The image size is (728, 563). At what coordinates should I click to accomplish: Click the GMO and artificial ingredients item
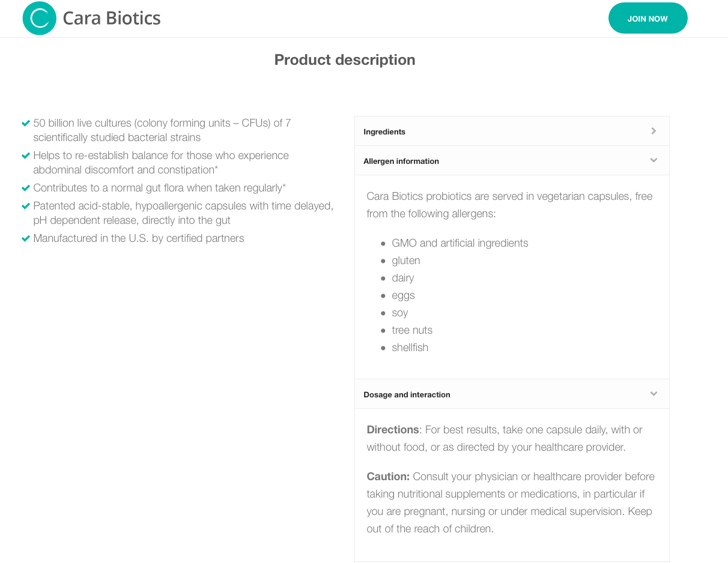pos(460,243)
